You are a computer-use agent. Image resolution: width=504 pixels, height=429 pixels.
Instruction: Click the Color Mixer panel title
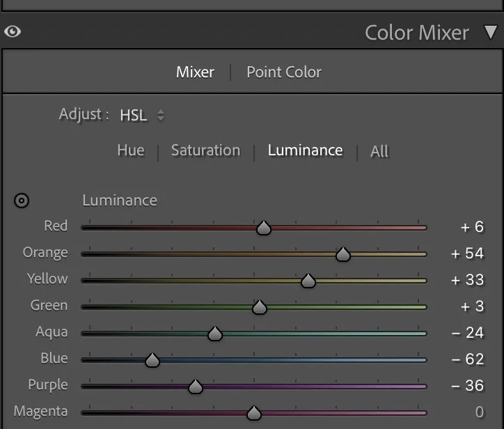[x=417, y=33]
